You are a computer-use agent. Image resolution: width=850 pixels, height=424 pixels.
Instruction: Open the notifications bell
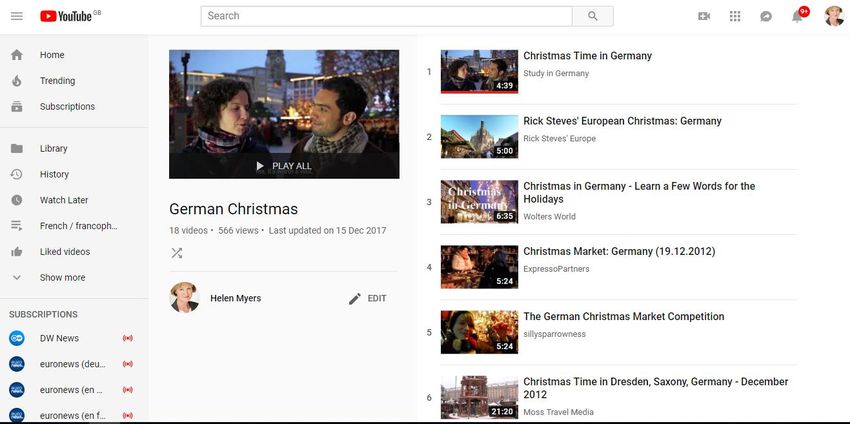(x=797, y=16)
